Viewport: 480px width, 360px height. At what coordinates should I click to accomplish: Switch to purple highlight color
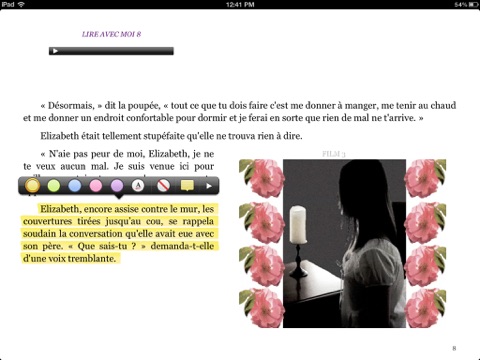coord(117,186)
